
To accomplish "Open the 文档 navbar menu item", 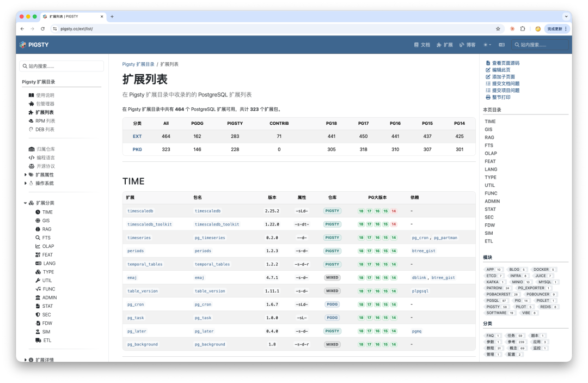I will click(422, 45).
